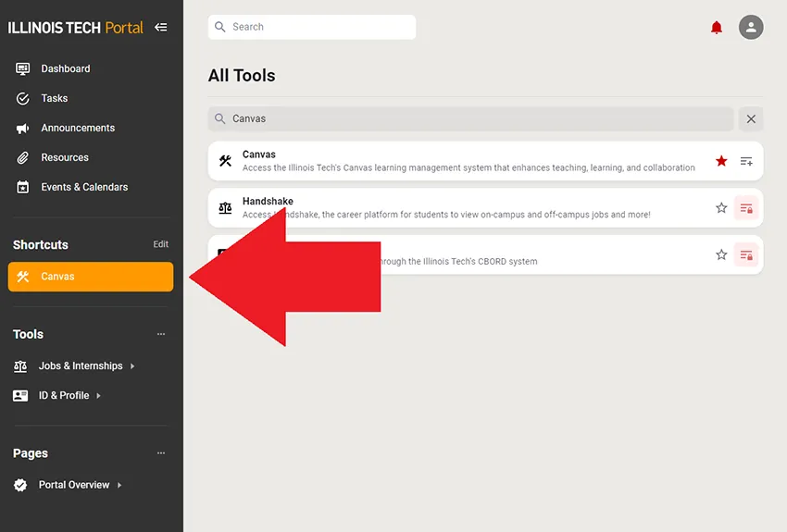This screenshot has width=787, height=532.
Task: Click the All Tools filter field containing Canvas
Action: pos(470,118)
